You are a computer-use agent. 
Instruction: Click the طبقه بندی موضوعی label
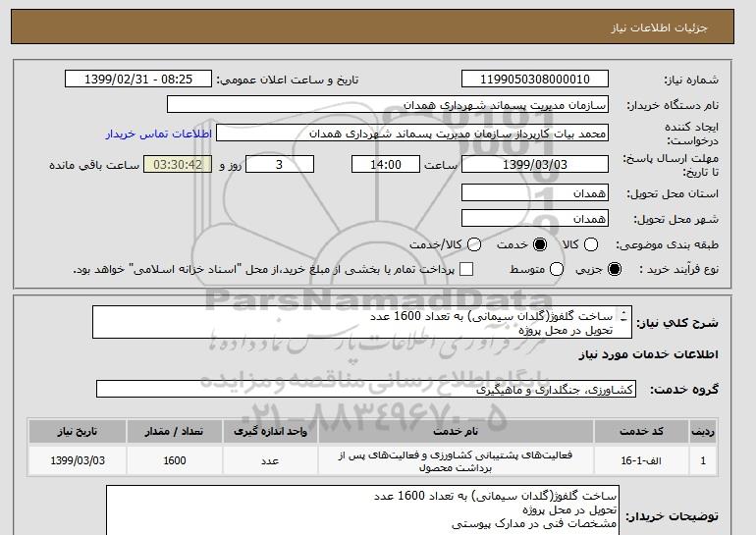667,244
